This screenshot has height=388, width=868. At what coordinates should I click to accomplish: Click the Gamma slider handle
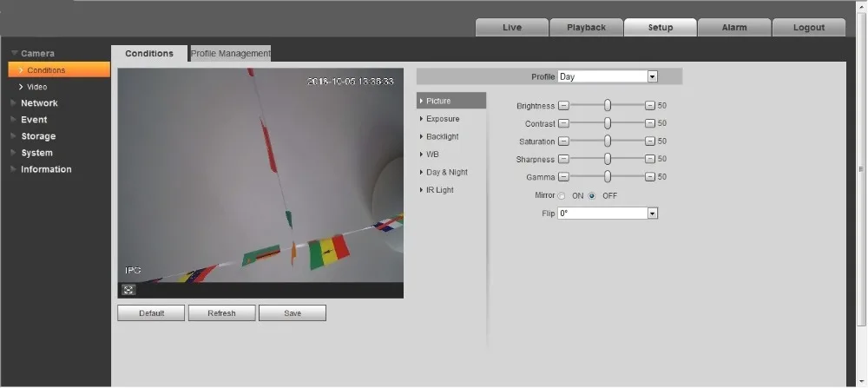608,176
